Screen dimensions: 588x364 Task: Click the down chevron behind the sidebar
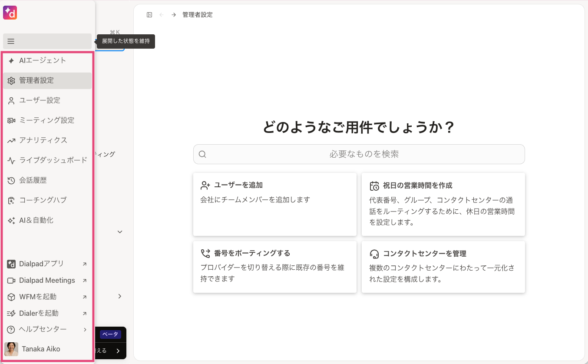(x=120, y=232)
